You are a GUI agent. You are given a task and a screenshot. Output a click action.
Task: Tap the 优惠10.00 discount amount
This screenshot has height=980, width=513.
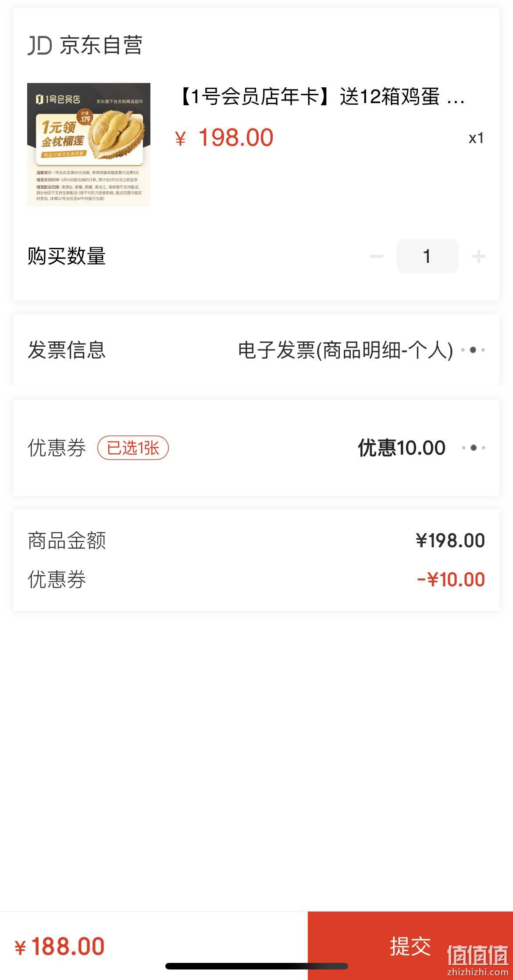click(x=402, y=448)
